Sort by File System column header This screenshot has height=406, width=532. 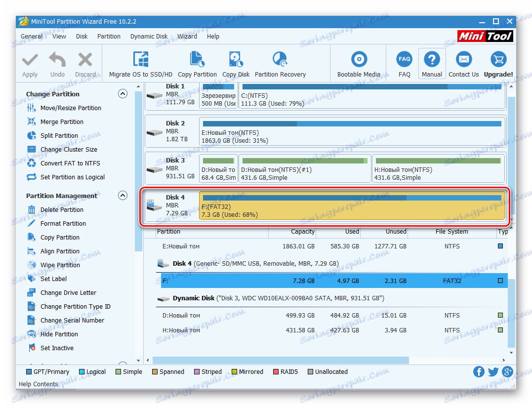[x=451, y=232]
